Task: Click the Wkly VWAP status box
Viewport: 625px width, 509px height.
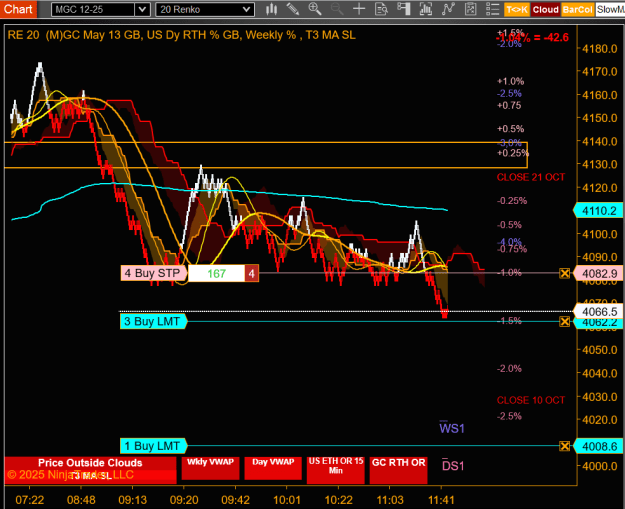Action: click(x=210, y=468)
